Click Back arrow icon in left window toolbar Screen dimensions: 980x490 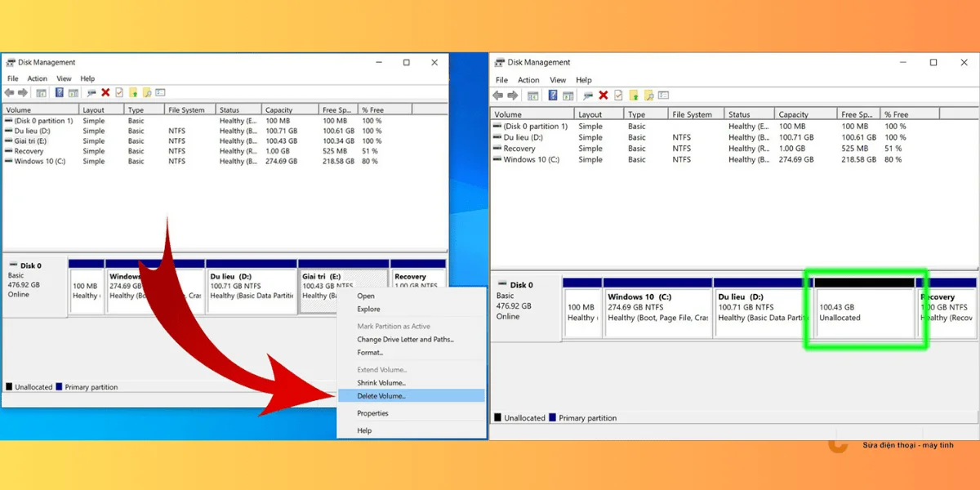click(11, 93)
